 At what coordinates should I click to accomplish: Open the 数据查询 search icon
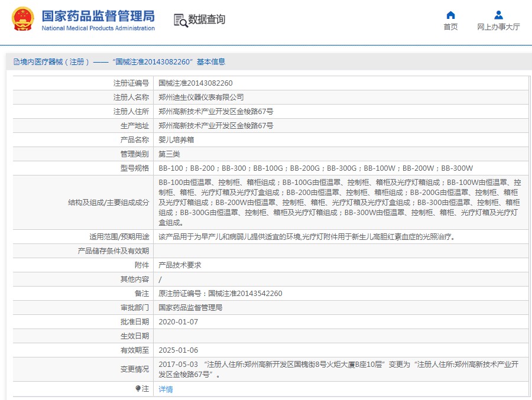(180, 20)
